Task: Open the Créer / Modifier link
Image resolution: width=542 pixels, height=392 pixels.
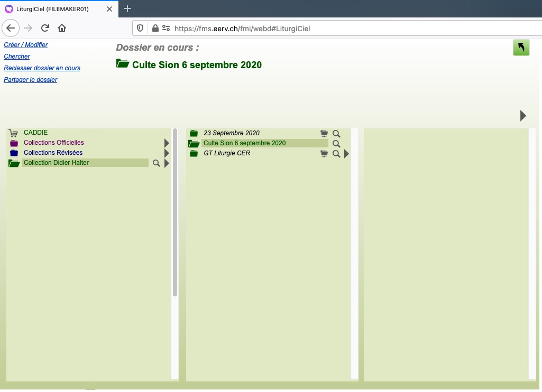Action: [26, 45]
